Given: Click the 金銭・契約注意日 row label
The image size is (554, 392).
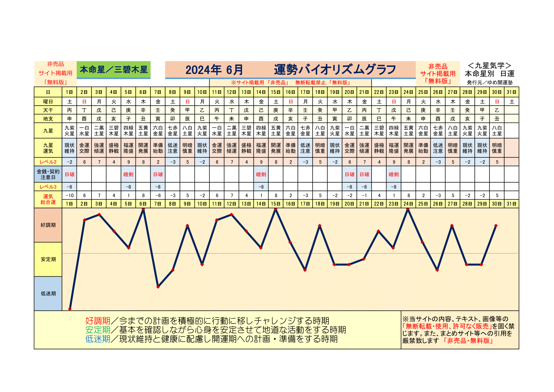Looking at the screenshot, I should [x=48, y=174].
